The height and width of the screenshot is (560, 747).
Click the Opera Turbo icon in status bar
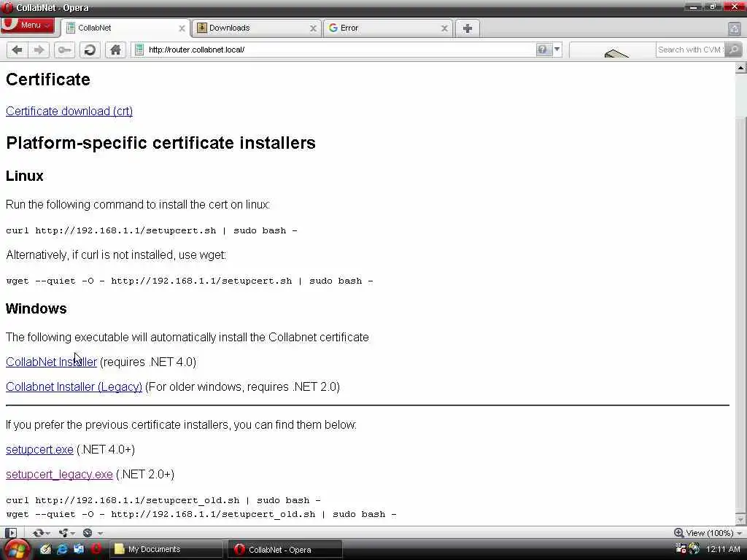[x=88, y=533]
